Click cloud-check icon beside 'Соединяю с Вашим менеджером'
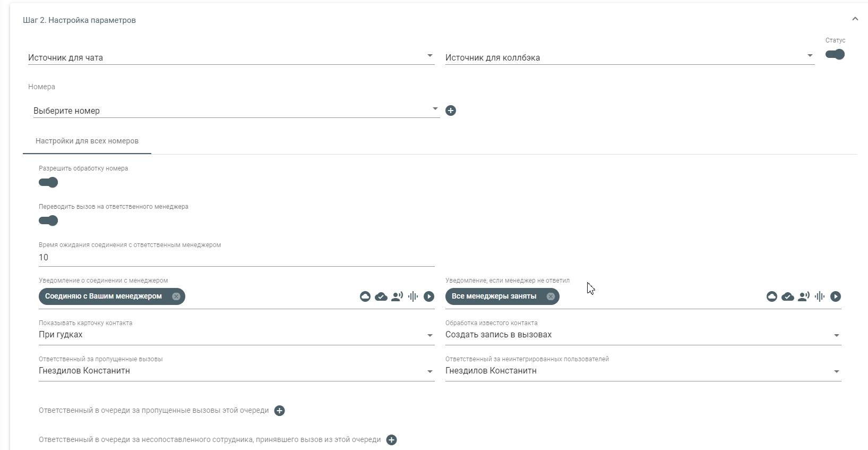 click(x=381, y=296)
